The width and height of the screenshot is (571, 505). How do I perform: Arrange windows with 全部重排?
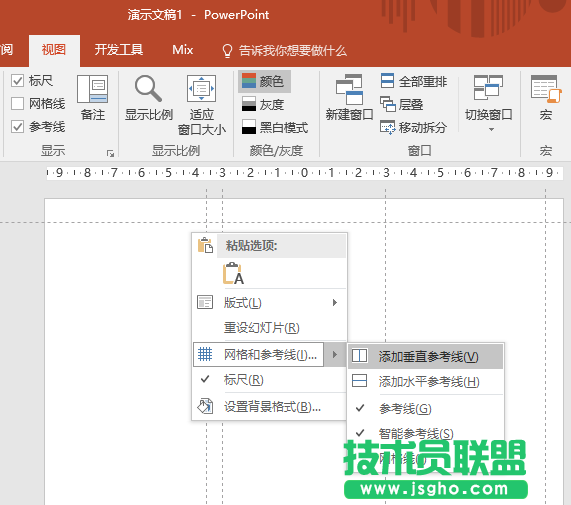[x=414, y=81]
